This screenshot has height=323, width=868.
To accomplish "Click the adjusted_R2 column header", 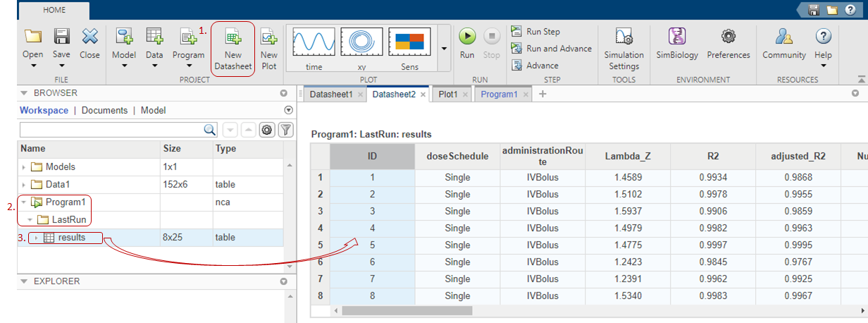I will tap(798, 156).
